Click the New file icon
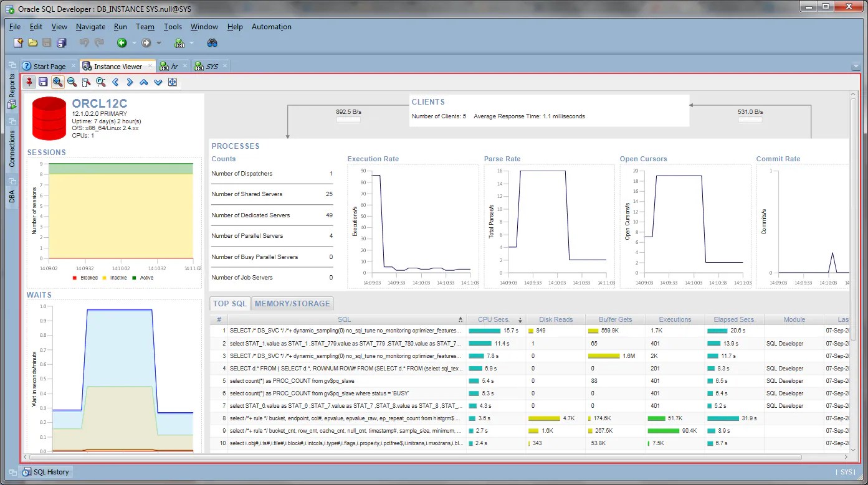Viewport: 868px width, 485px height. point(19,43)
